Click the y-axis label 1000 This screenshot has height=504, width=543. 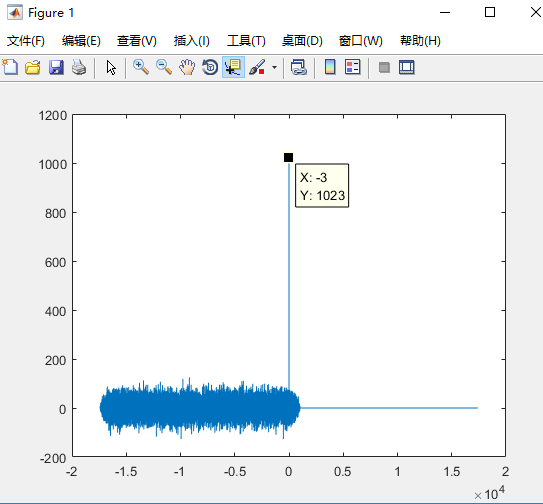click(x=53, y=164)
